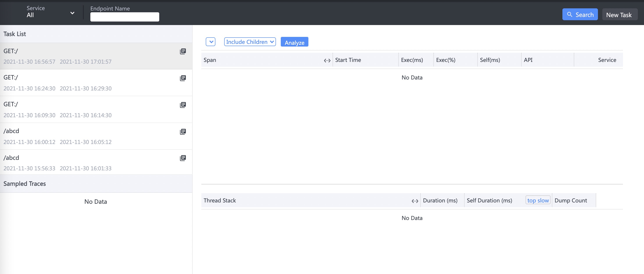Screen dimensions: 644x274
Task: Open details icon for GET:/ task at 16:09:30
Action: (183, 105)
